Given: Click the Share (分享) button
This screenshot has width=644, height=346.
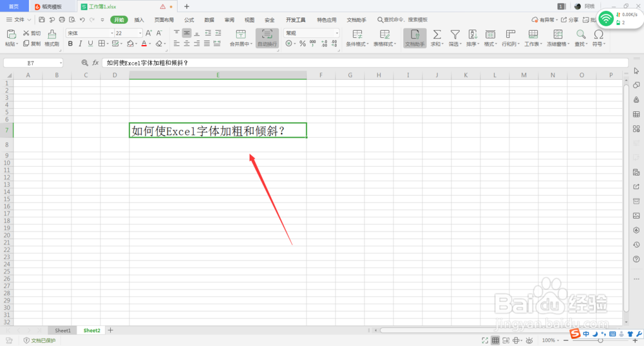Looking at the screenshot, I should pos(570,20).
